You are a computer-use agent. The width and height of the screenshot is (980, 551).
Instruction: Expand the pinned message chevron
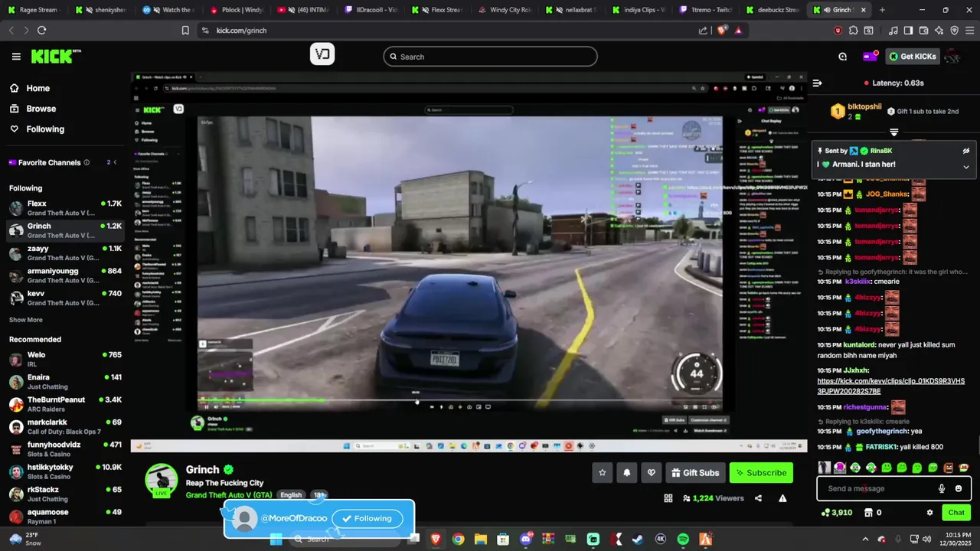click(x=965, y=166)
